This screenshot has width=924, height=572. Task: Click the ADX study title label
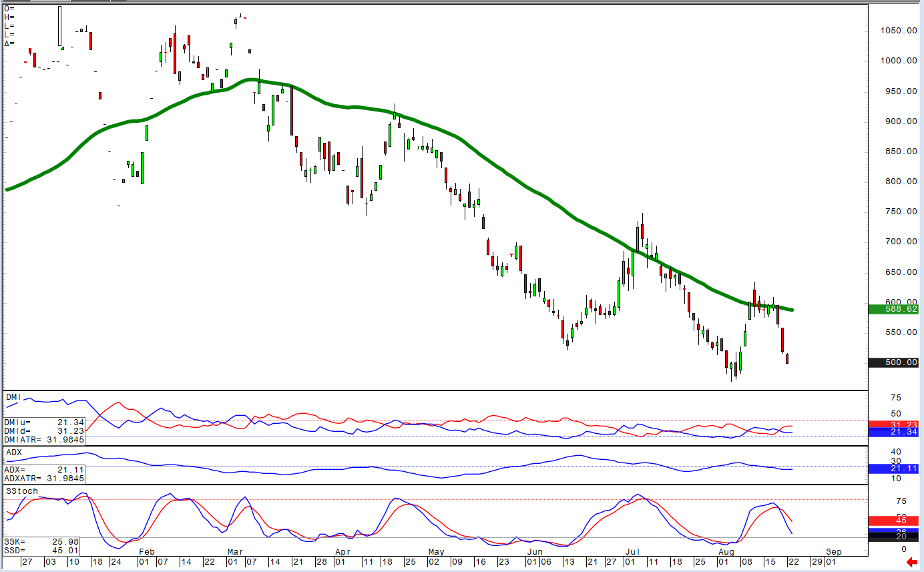[14, 452]
